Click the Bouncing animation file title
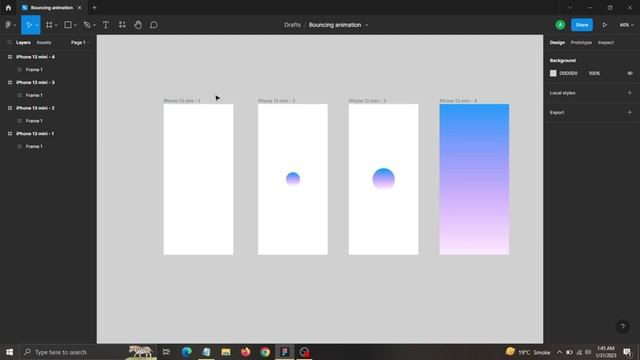Viewport: 640px width, 360px height. coord(335,25)
